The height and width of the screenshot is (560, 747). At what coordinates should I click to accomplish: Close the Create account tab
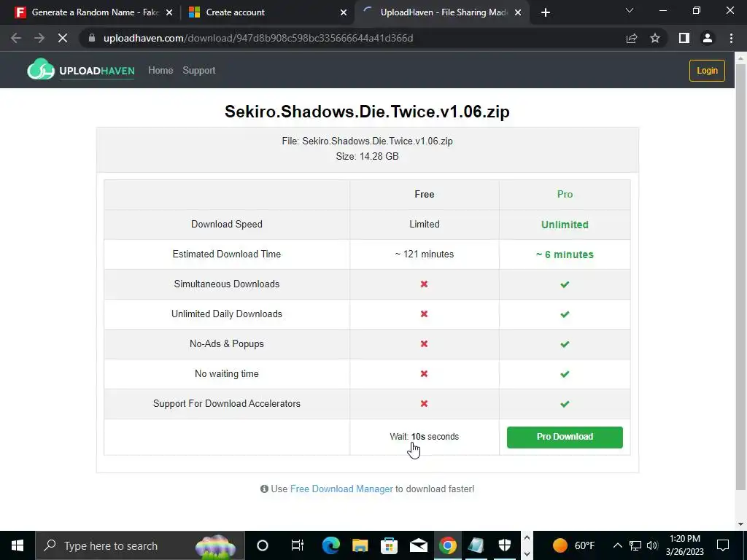[344, 12]
